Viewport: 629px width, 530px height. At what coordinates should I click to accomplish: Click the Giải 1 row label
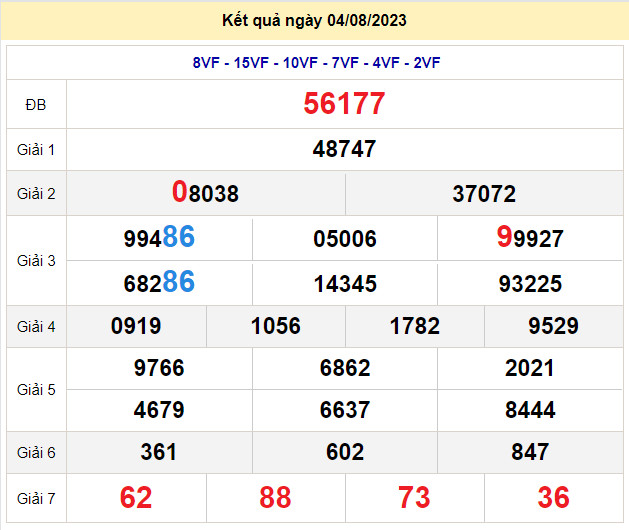pyautogui.click(x=36, y=150)
